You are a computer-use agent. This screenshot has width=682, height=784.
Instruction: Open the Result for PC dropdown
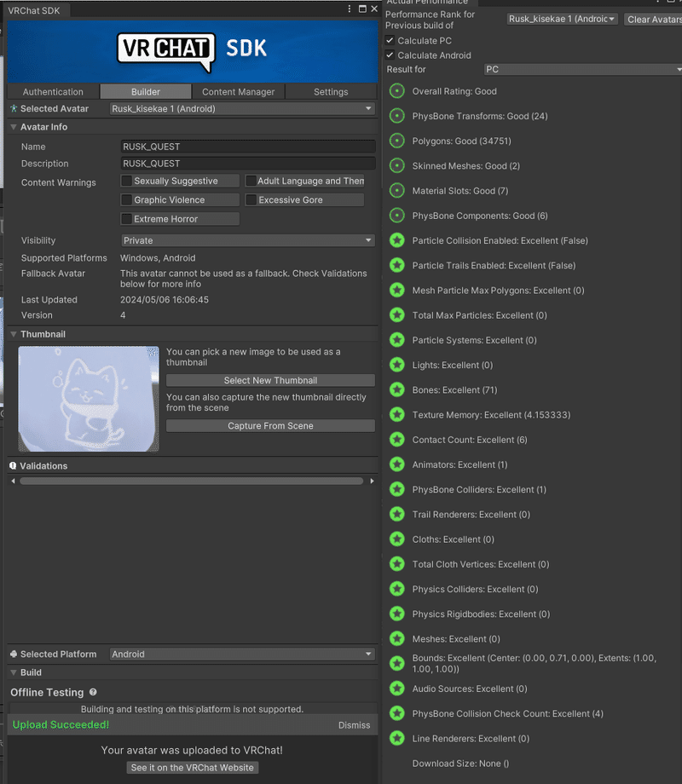point(583,69)
